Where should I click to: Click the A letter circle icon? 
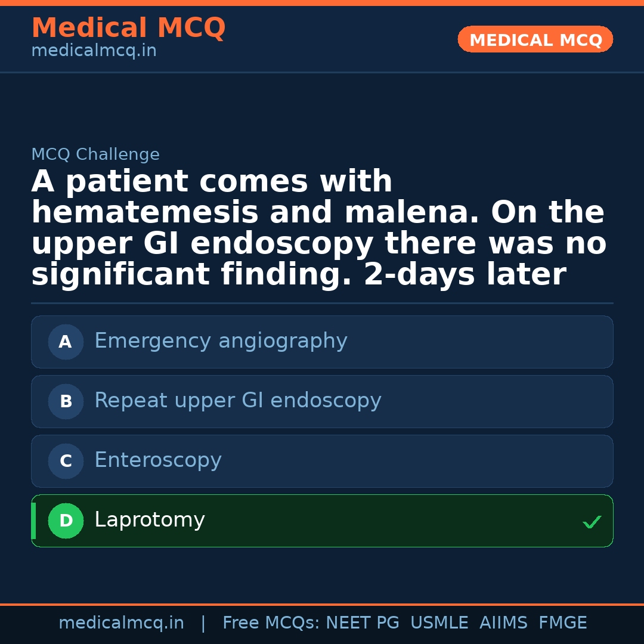click(66, 342)
